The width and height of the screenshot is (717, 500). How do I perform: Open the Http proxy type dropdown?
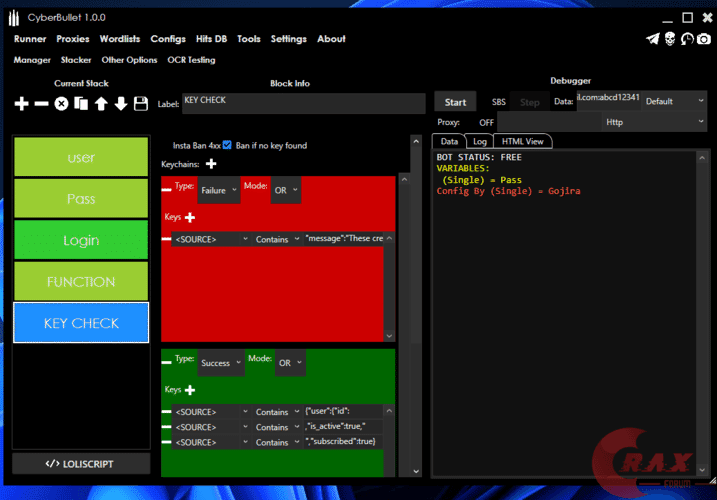[x=655, y=122]
